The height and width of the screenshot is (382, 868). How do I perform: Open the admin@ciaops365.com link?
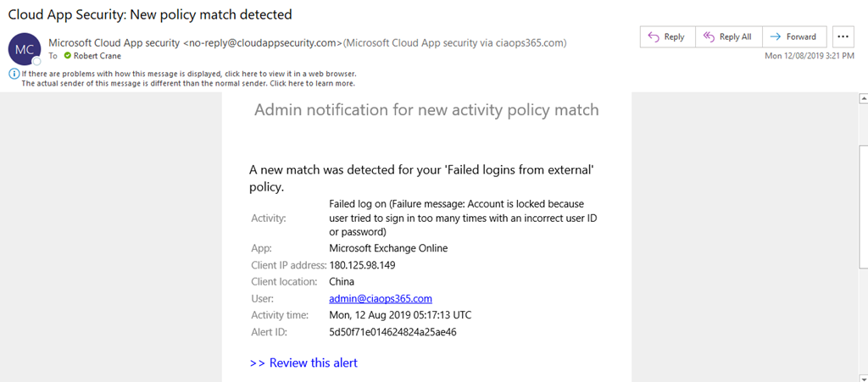[381, 298]
